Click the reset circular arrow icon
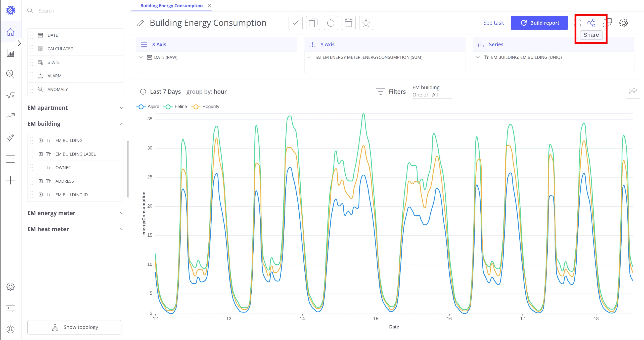 [331, 23]
